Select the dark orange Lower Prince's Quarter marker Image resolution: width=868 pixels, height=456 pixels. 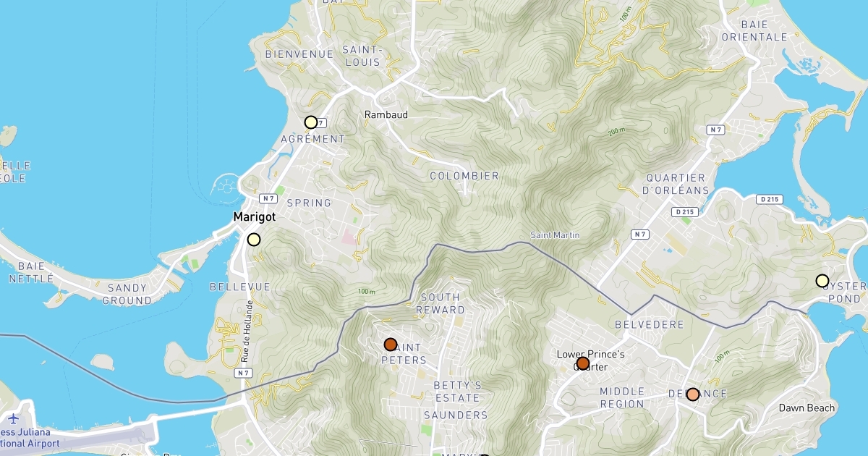coord(583,363)
